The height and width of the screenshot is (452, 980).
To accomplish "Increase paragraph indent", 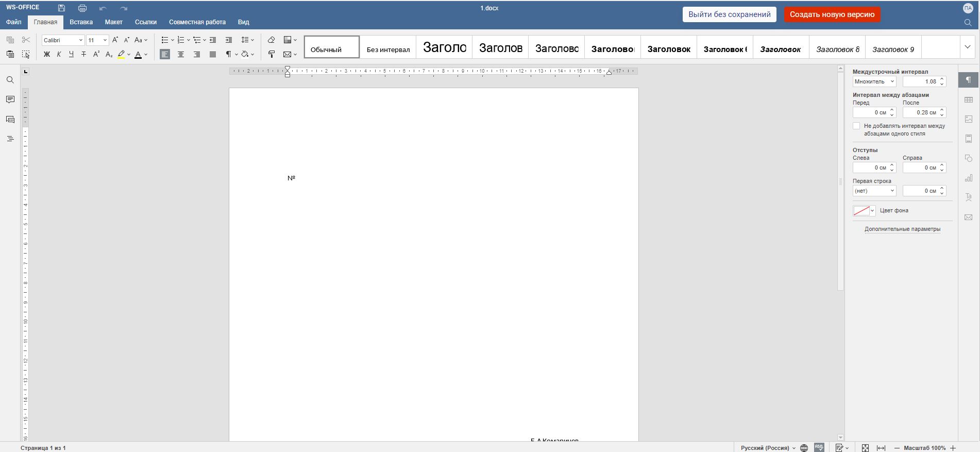I will pyautogui.click(x=229, y=40).
